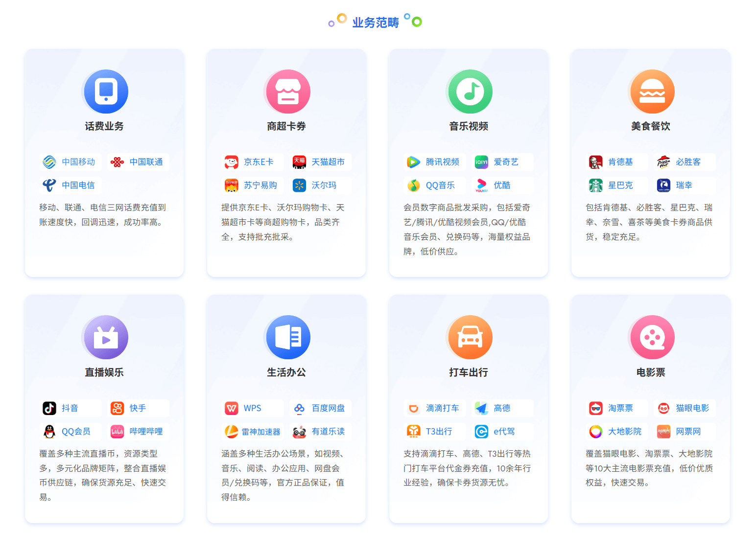Click the 话费业务 card title
Viewport: 756px width, 534px height.
point(104,126)
